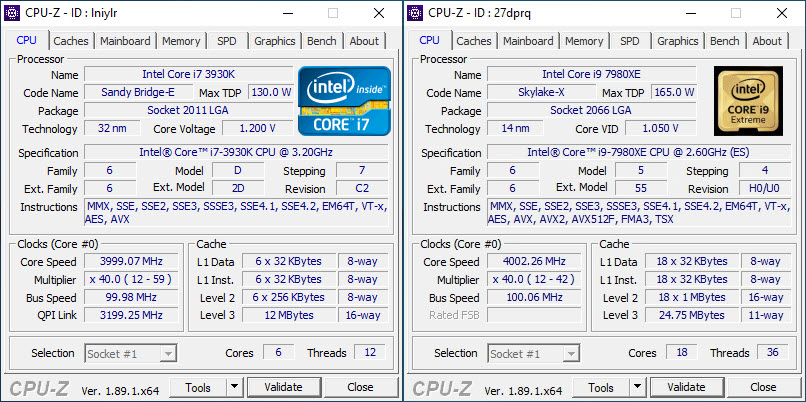The width and height of the screenshot is (806, 402).
Task: Click the 130.0 W Max TDP value
Action: pyautogui.click(x=270, y=92)
